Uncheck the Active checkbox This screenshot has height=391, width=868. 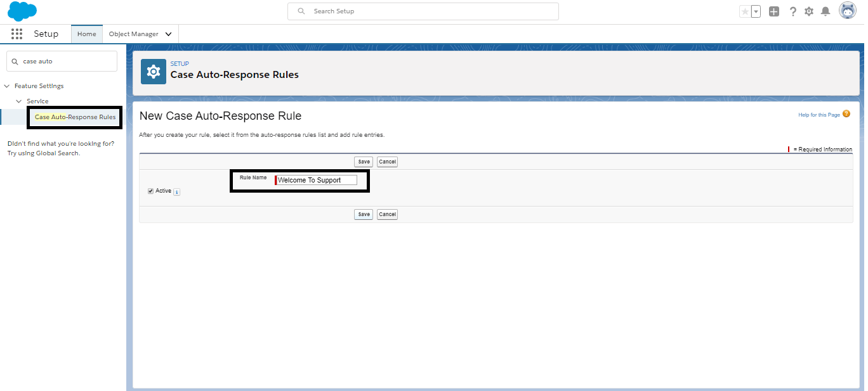(x=150, y=191)
